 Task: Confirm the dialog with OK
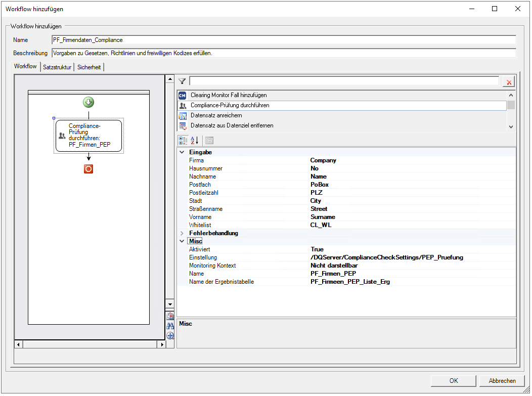pyautogui.click(x=453, y=381)
